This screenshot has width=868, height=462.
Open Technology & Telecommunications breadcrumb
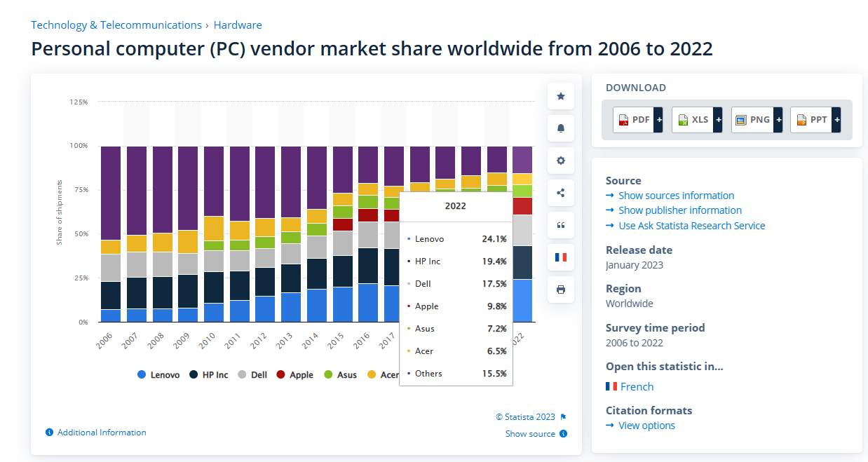pyautogui.click(x=116, y=25)
